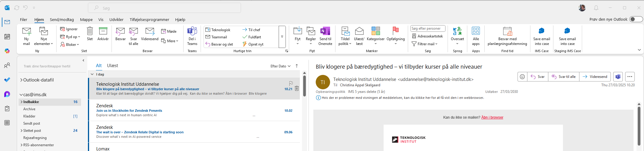Collapse the I dag group
This screenshot has width=644, height=151.
click(92, 74)
